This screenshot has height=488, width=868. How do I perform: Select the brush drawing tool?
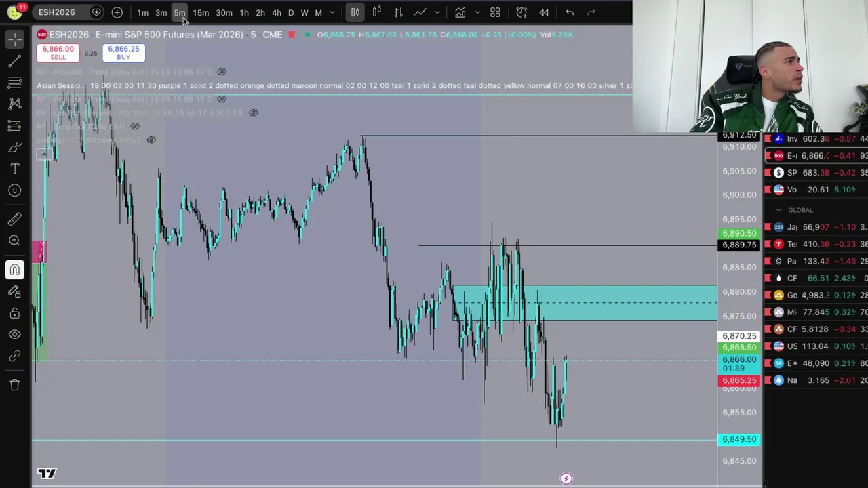[x=14, y=148]
